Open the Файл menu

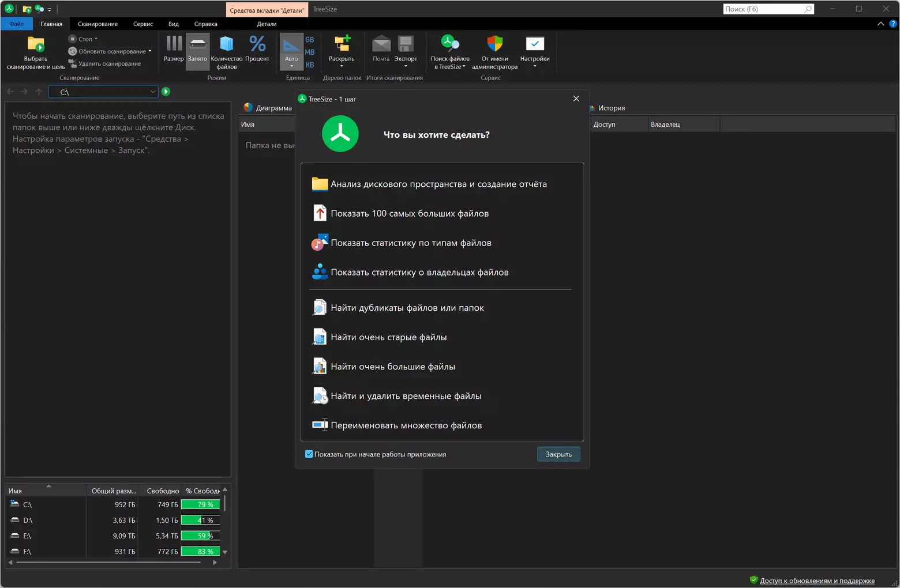click(17, 24)
